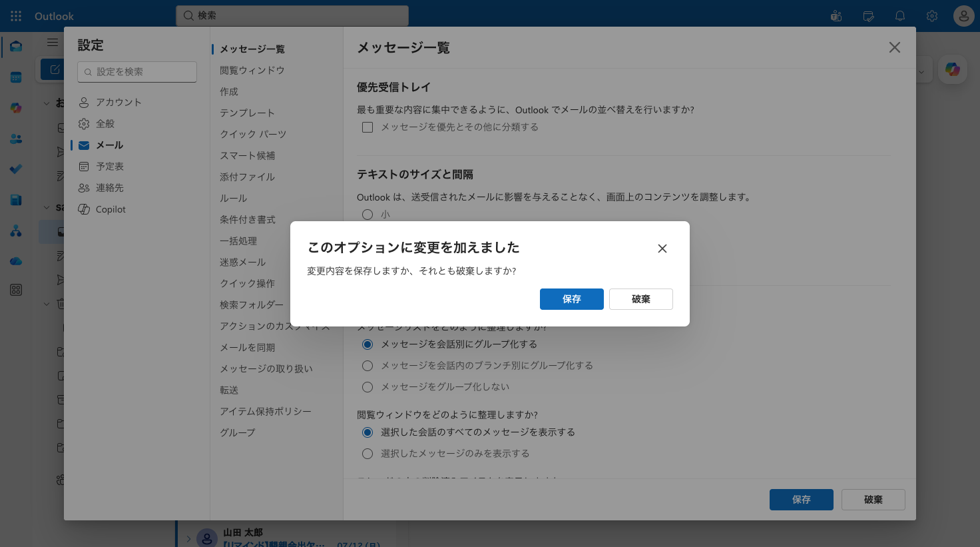Viewport: 980px width, 547px height.
Task: Open the app launcher grid icon
Action: click(16, 16)
